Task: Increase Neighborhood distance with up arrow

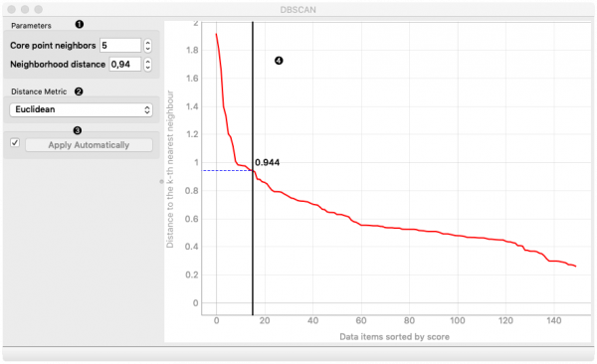Action: (147, 62)
